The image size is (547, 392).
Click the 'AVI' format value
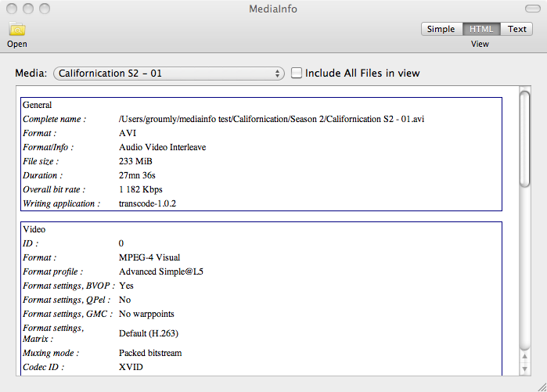128,133
